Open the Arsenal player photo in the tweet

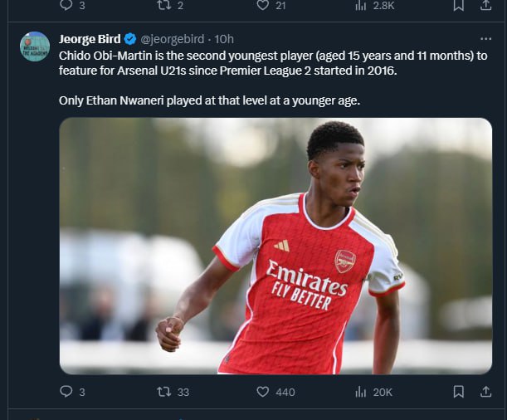click(x=275, y=246)
